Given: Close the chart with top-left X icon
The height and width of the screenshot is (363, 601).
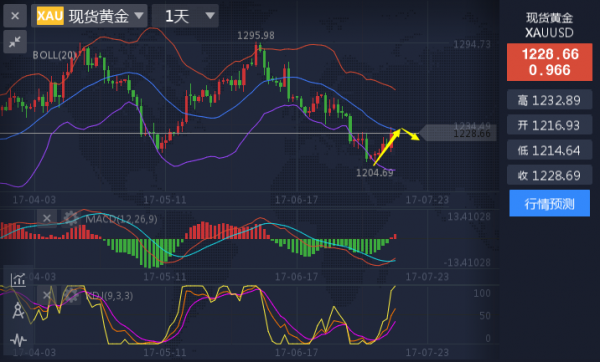Looking at the screenshot, I should click(x=15, y=16).
